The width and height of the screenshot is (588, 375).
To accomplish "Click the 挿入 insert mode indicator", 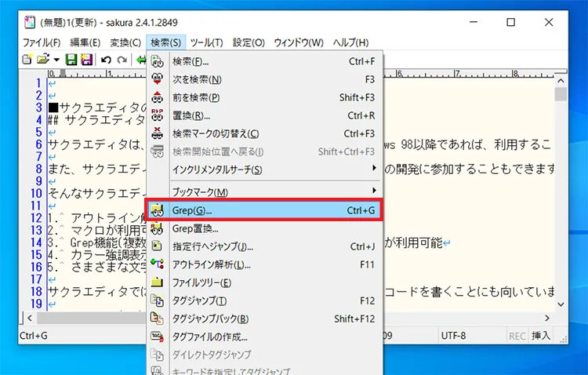I will [541, 336].
